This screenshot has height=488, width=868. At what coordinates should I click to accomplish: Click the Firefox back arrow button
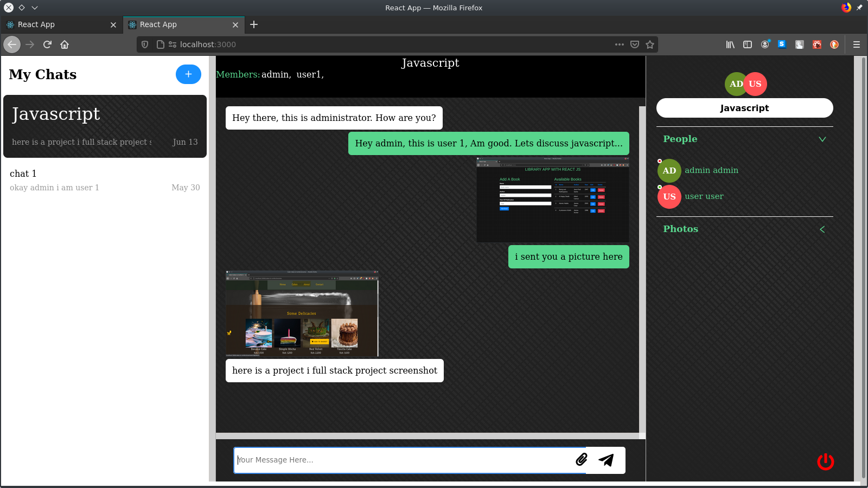(x=12, y=44)
